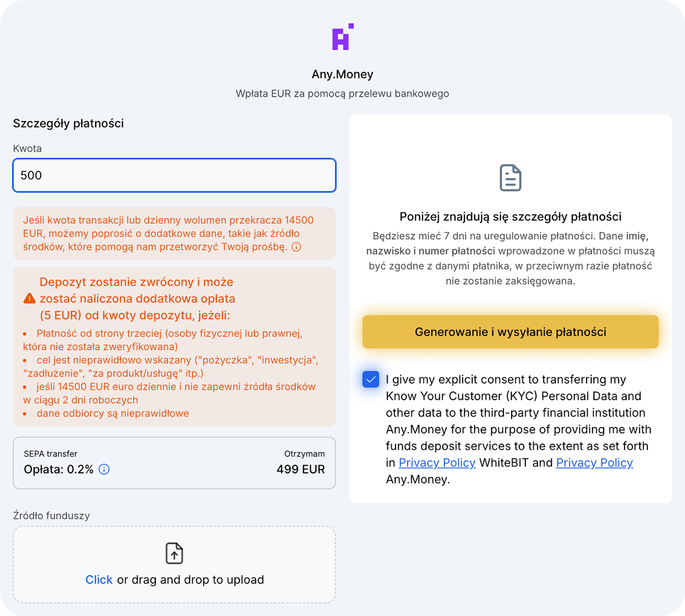Click the Źródło funduszy label
The image size is (685, 616).
(51, 515)
